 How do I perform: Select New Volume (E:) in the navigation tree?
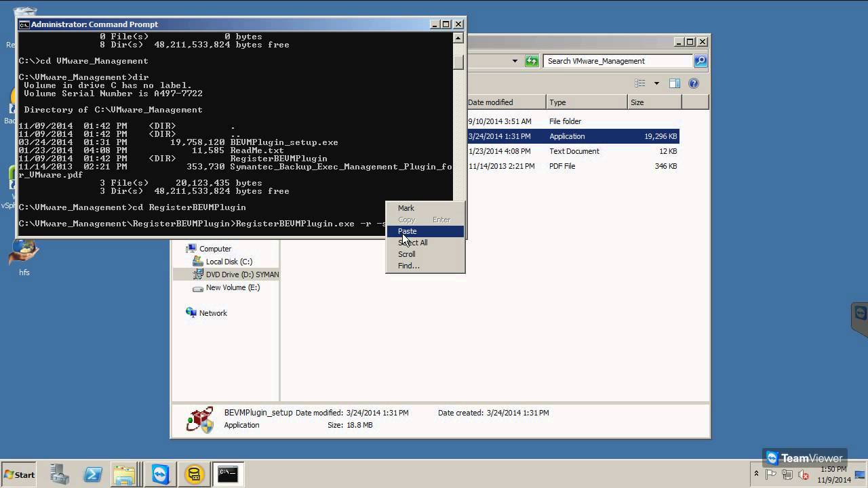tap(233, 287)
